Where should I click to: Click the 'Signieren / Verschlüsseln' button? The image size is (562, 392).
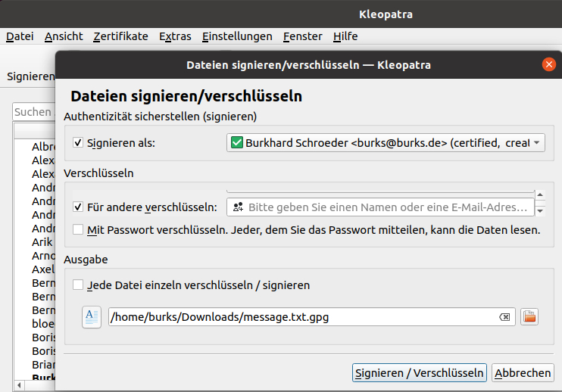[420, 372]
